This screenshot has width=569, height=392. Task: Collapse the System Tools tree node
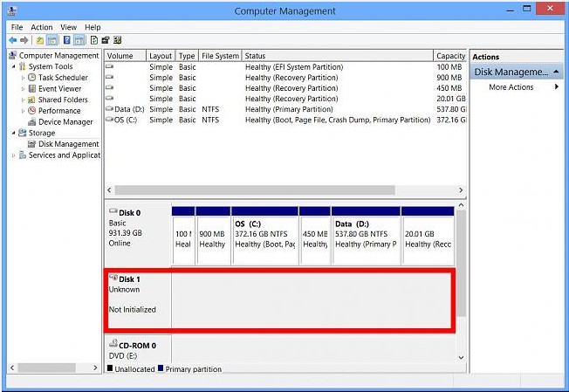(x=13, y=66)
